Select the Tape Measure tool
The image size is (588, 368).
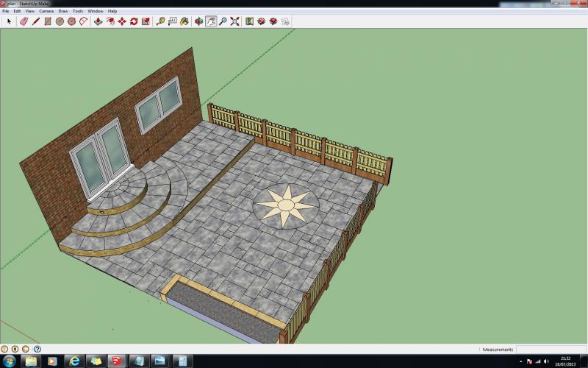[160, 21]
